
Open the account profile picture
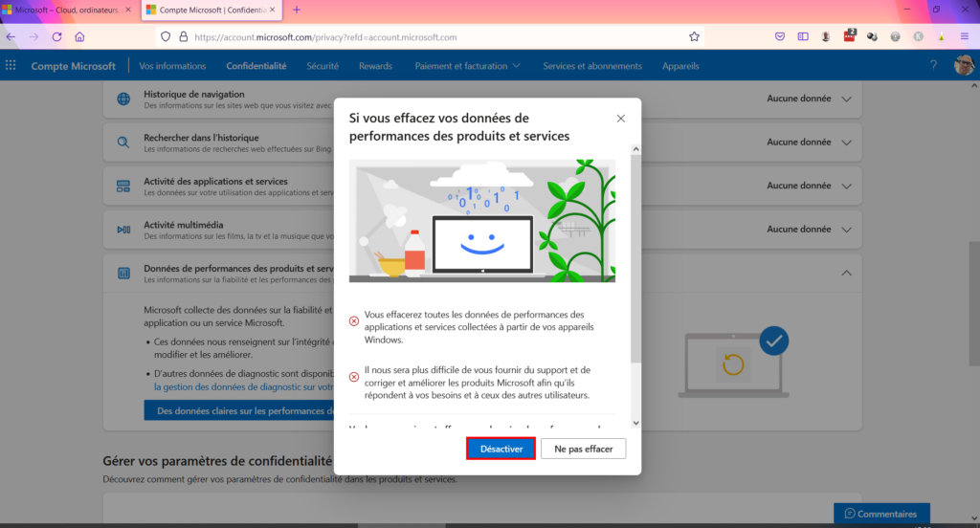pos(964,65)
